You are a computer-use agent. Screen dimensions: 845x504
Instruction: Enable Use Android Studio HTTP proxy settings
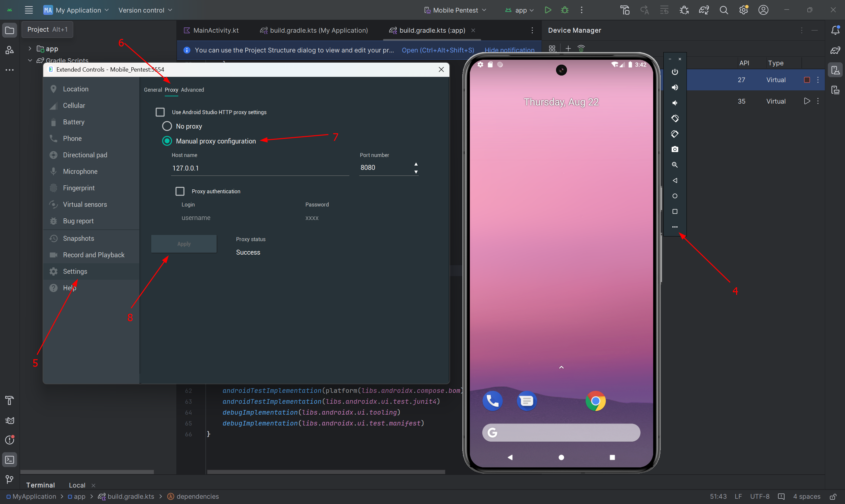[160, 112]
